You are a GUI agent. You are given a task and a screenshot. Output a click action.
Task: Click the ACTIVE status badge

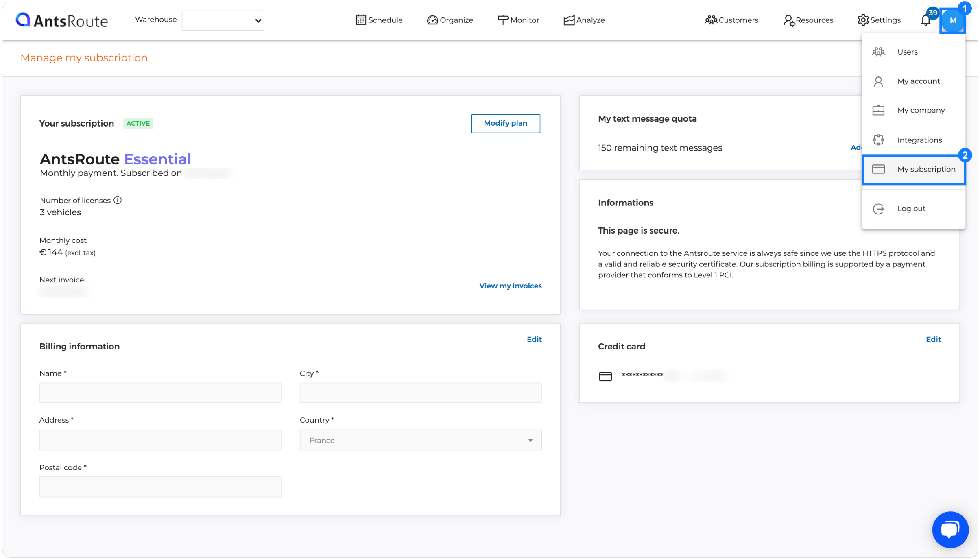(x=138, y=123)
